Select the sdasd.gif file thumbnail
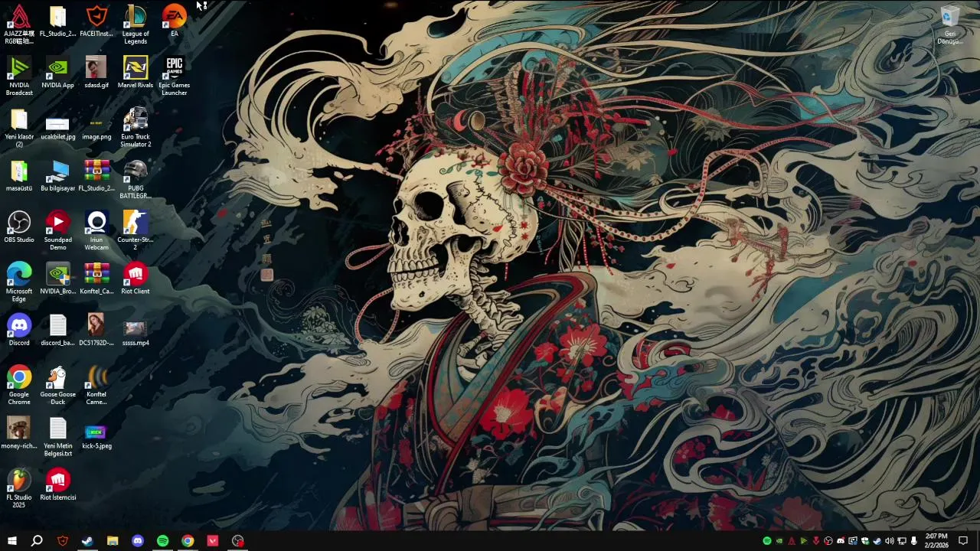Viewport: 980px width, 551px height. coord(96,73)
